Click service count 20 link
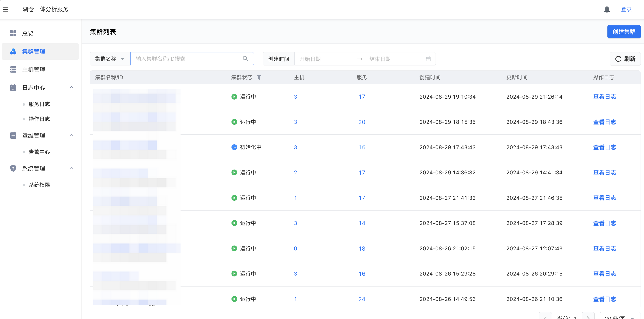 click(362, 122)
